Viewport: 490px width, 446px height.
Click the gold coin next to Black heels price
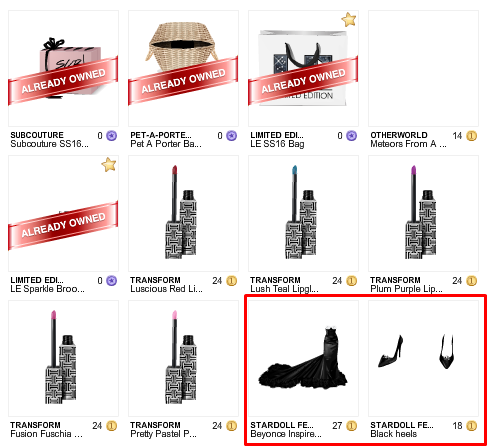(x=472, y=426)
